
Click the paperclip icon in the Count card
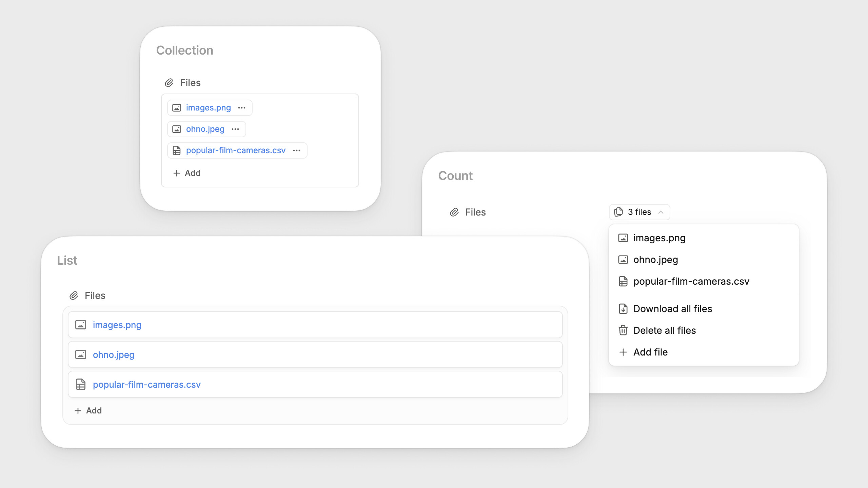(454, 212)
